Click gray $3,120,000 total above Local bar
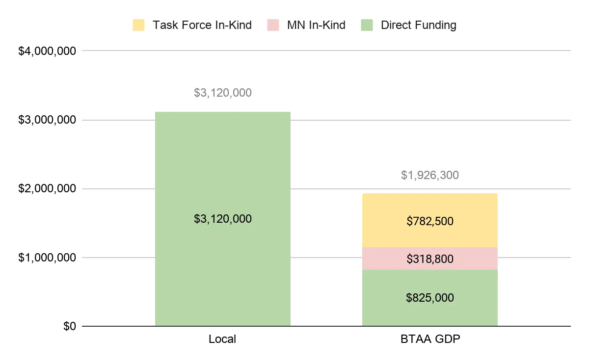This screenshot has height=364, width=589. pos(223,93)
